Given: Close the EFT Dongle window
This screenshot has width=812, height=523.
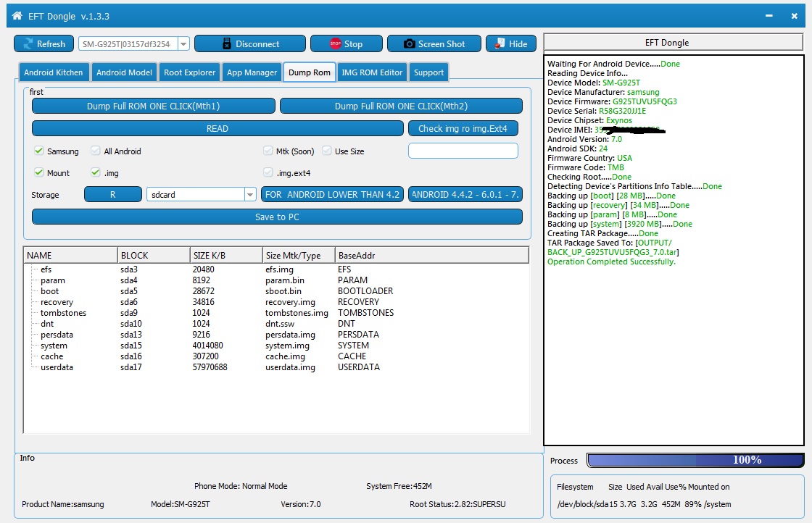Looking at the screenshot, I should click(794, 16).
